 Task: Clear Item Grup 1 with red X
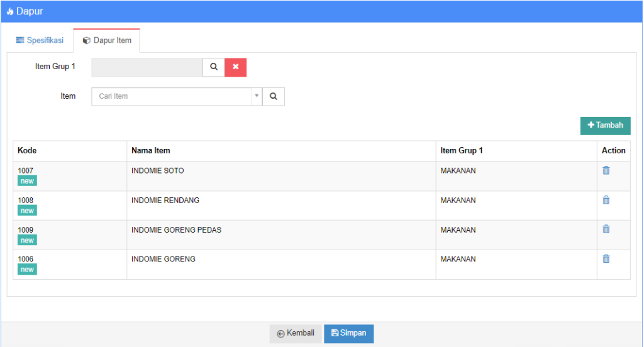click(x=235, y=67)
